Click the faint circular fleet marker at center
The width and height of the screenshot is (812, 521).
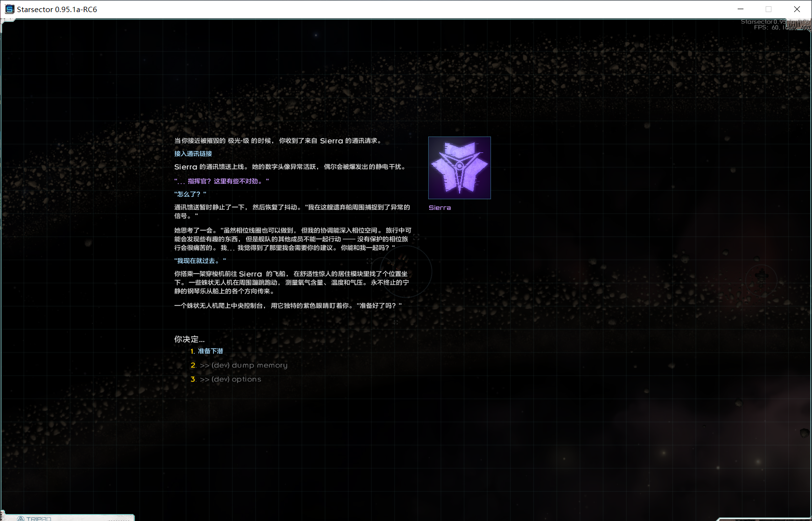[405, 271]
